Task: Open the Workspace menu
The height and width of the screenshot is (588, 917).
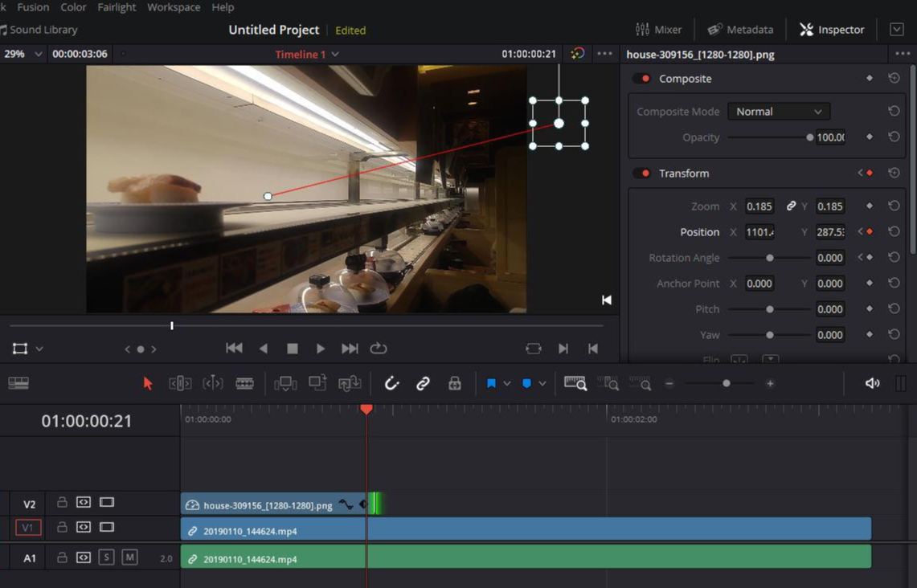Action: [174, 7]
